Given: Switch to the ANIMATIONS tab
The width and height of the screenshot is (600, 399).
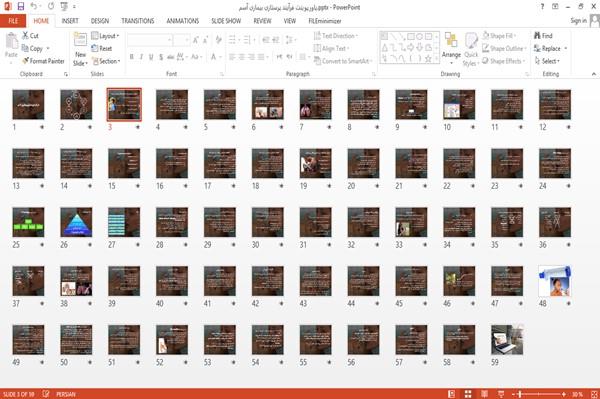Looking at the screenshot, I should coord(183,21).
